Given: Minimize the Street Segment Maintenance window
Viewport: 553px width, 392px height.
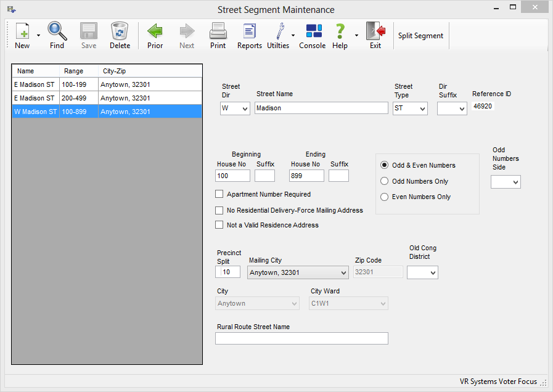Looking at the screenshot, I should click(x=496, y=8).
